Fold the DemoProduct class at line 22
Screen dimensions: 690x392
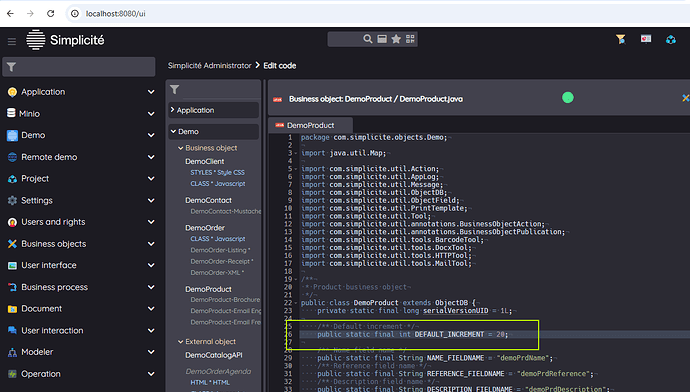[x=296, y=303]
